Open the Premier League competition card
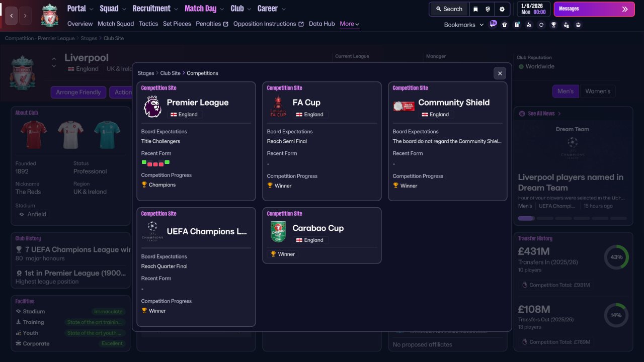Image resolution: width=644 pixels, height=362 pixels. (196, 141)
